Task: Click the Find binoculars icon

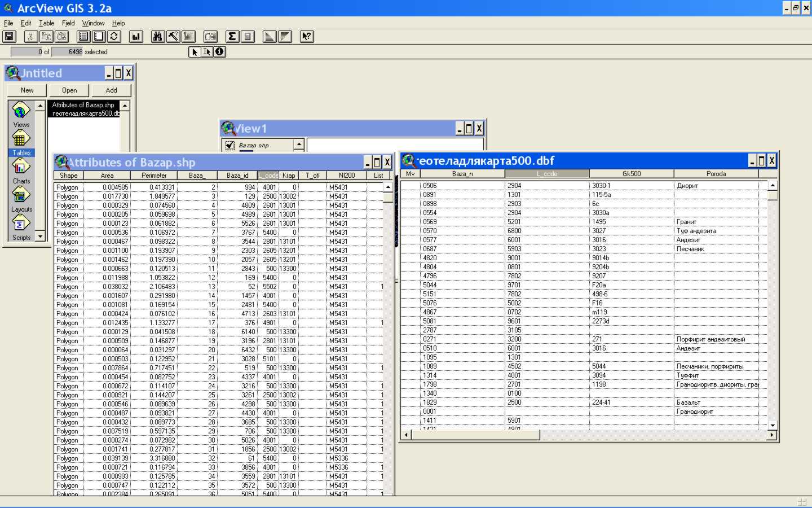Action: tap(158, 37)
